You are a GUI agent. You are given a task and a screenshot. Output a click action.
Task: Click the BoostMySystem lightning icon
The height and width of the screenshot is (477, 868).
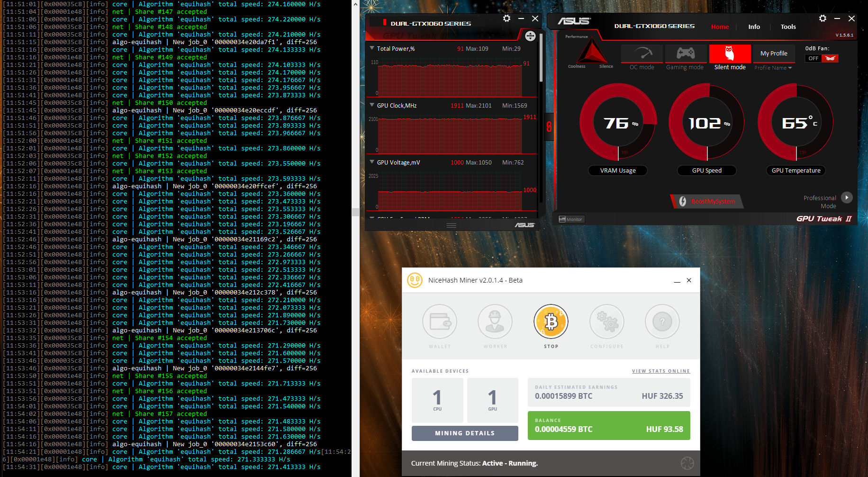pos(683,202)
